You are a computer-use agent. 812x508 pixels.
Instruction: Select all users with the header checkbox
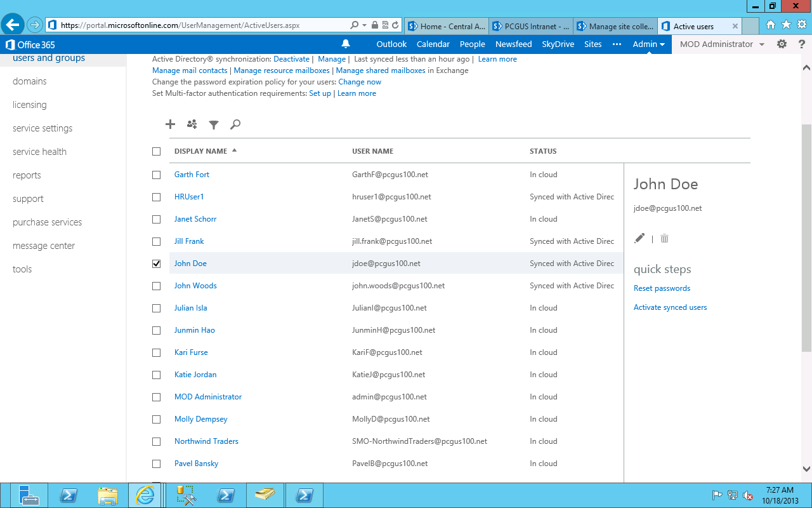tap(156, 151)
